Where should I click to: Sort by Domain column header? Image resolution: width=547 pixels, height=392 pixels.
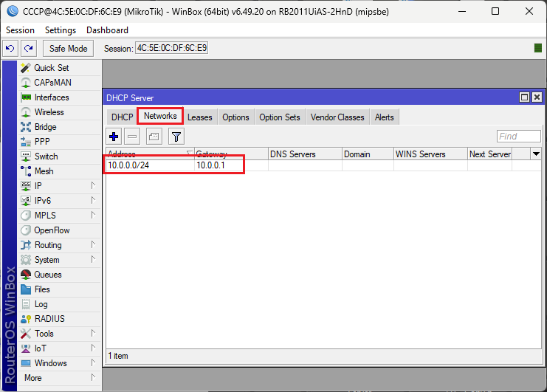[368, 154]
